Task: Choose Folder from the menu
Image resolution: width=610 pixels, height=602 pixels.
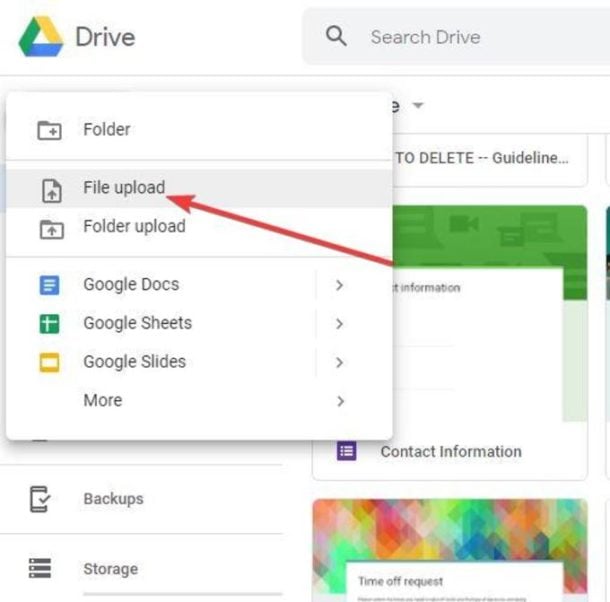Action: [107, 129]
